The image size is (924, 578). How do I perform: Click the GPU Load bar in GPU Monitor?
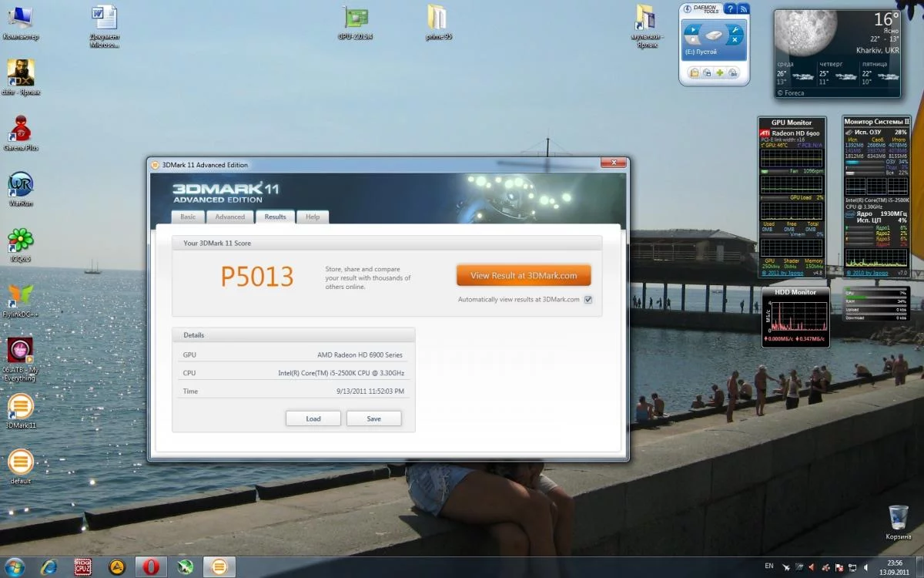pyautogui.click(x=792, y=198)
